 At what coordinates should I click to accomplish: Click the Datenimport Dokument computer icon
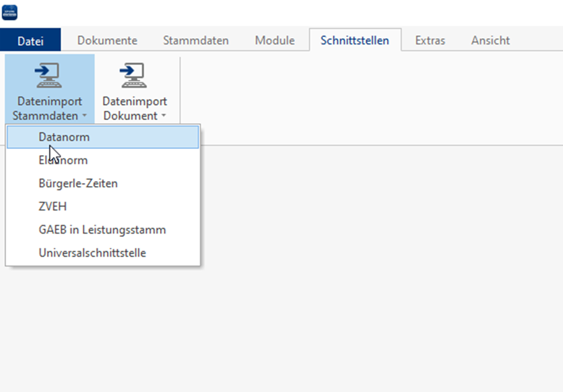[134, 75]
